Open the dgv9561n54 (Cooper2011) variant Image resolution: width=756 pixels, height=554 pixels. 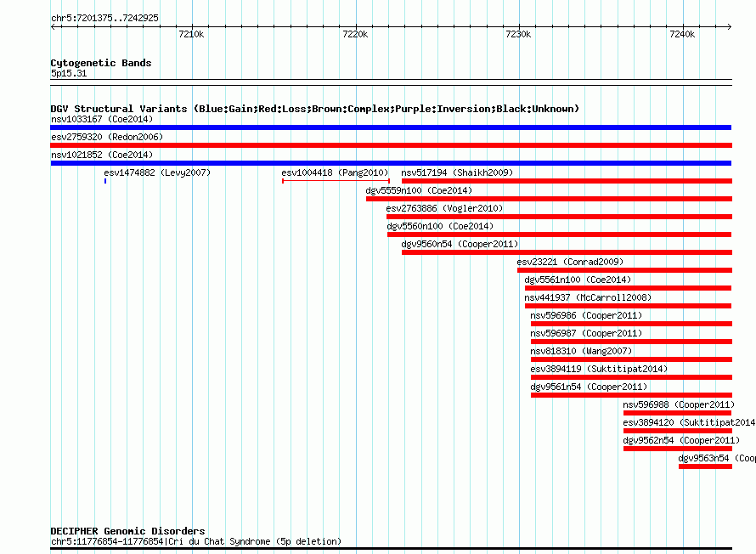point(590,387)
